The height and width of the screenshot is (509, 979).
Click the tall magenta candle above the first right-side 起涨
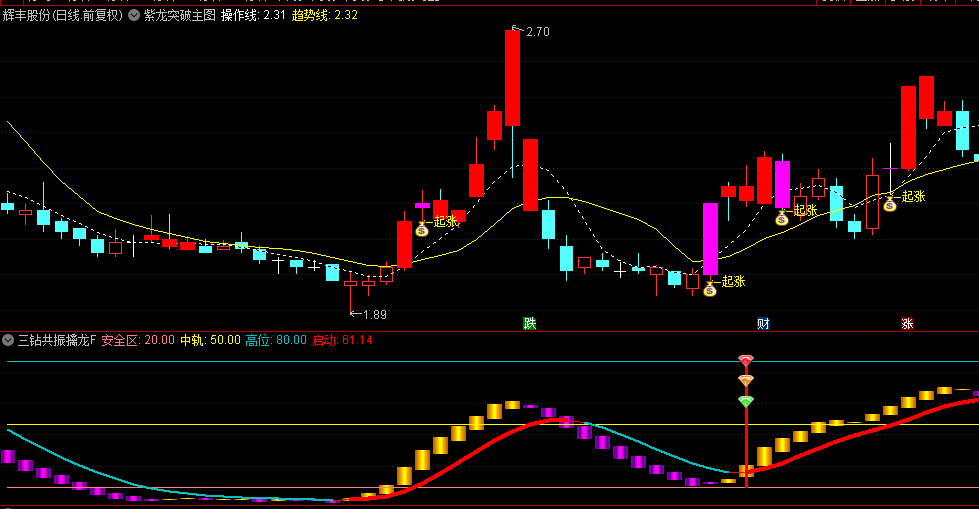(711, 239)
